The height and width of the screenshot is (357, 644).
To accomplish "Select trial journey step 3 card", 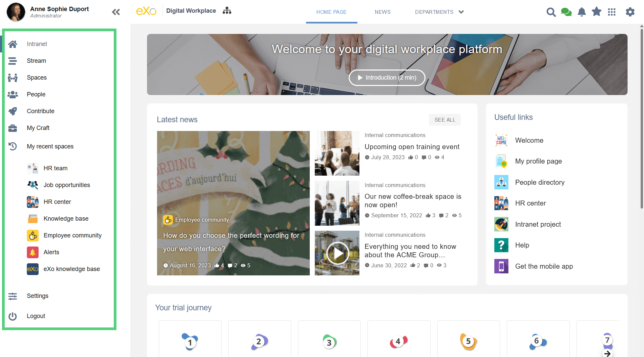I will [x=329, y=339].
